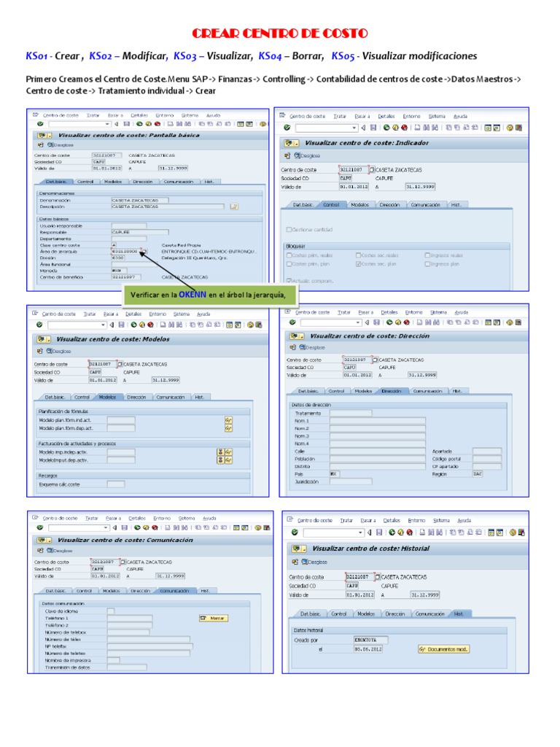Click the Documentos mod. button
Image resolution: width=560 pixels, height=747 pixels.
tap(443, 649)
